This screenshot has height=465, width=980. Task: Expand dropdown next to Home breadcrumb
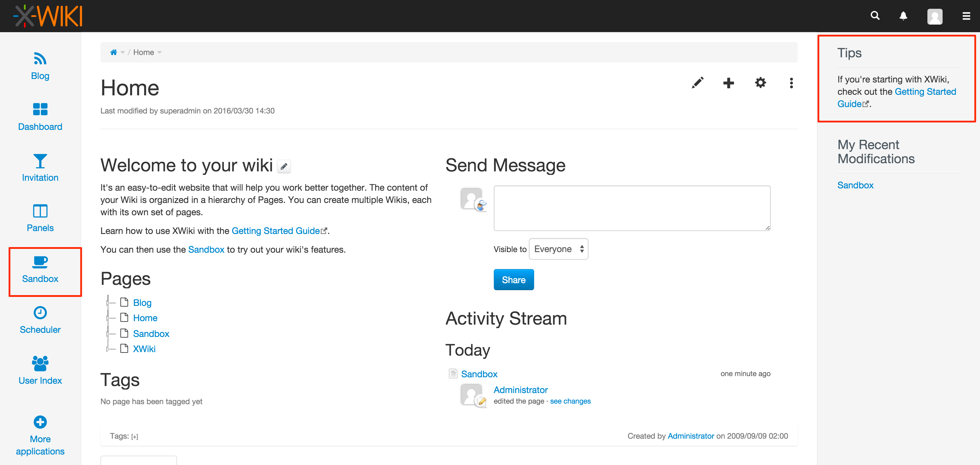click(160, 53)
